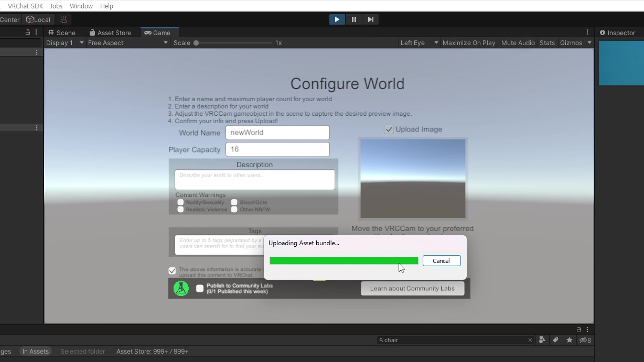Viewport: 644px width, 362px height.
Task: Click the green Community Labs flask icon
Action: pos(181,288)
